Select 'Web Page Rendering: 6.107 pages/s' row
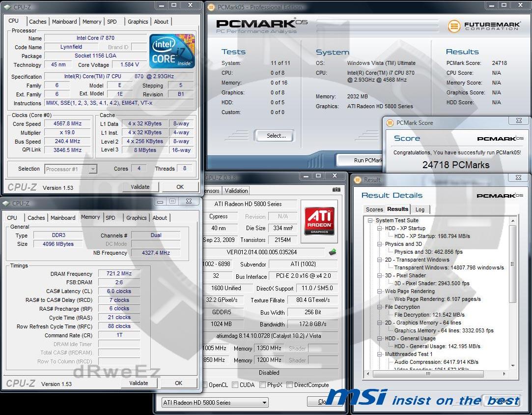The image size is (532, 415). (x=437, y=299)
